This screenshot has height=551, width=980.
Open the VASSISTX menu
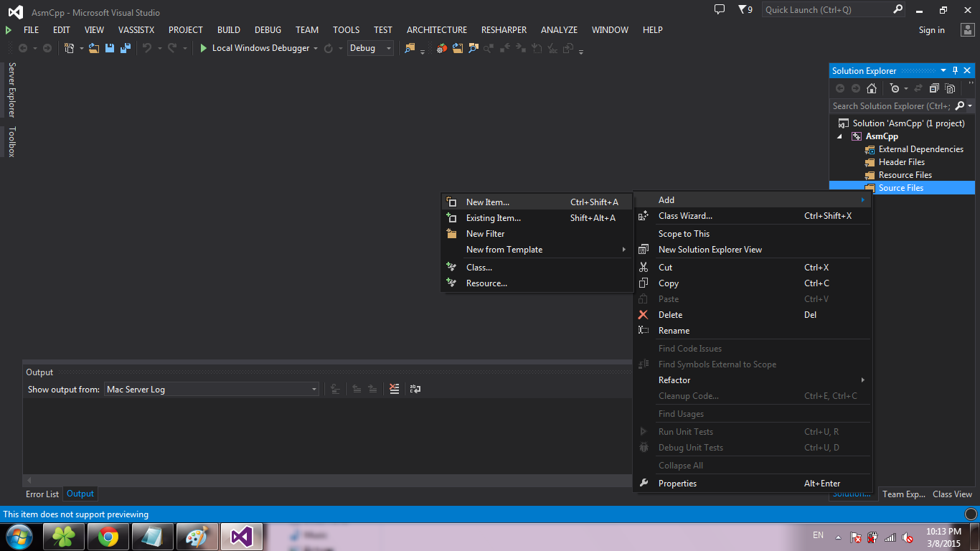(136, 30)
